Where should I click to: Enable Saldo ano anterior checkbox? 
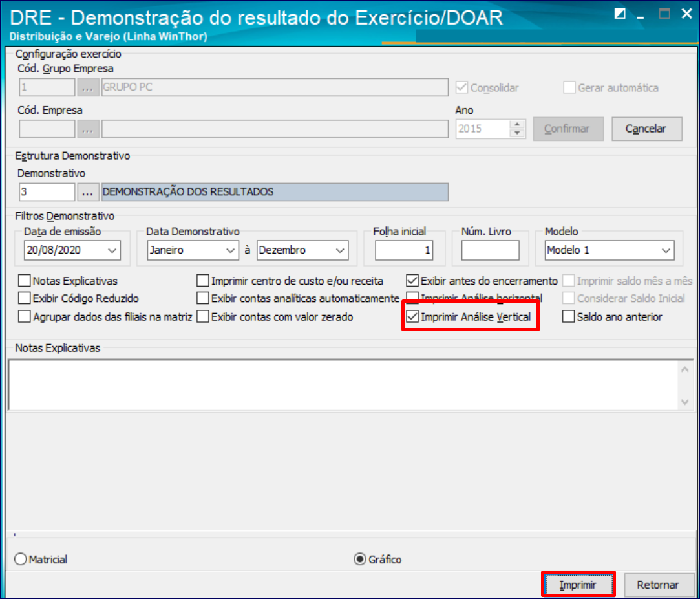[568, 317]
